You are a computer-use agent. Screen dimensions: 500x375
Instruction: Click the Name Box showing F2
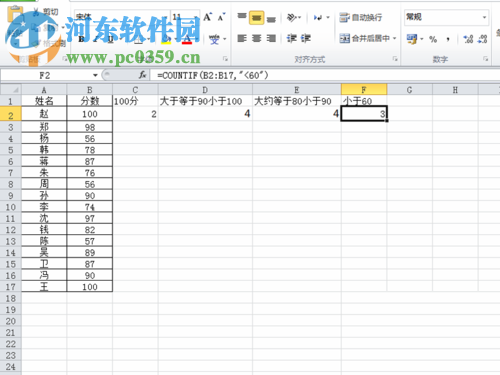[x=45, y=76]
